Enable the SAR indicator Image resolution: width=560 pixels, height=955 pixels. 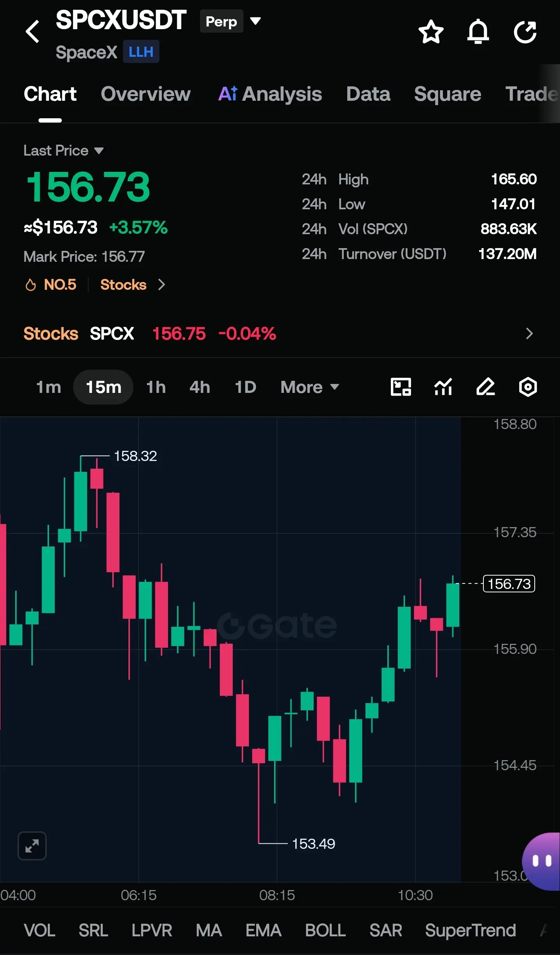click(386, 930)
